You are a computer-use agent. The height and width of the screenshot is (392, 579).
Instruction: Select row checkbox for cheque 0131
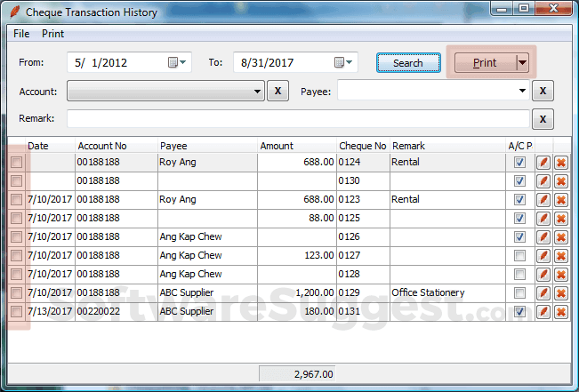tap(16, 312)
